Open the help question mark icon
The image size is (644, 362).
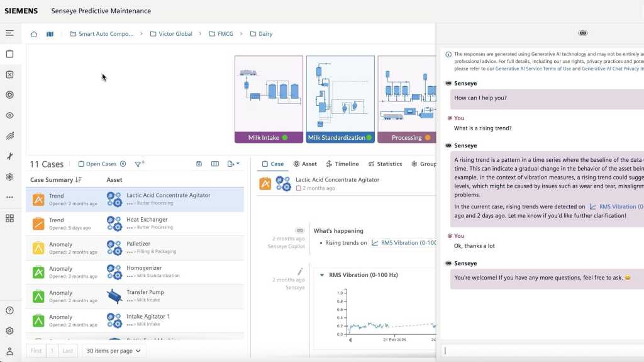click(x=9, y=310)
